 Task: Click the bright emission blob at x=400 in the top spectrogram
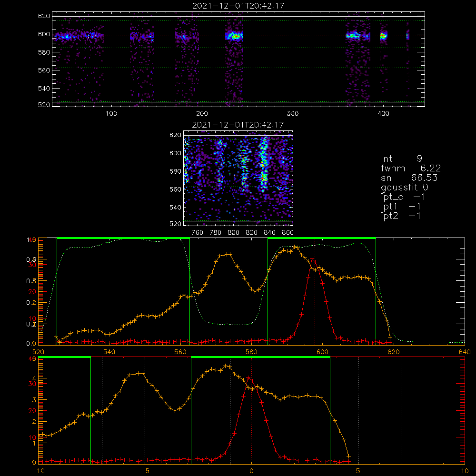tap(383, 37)
